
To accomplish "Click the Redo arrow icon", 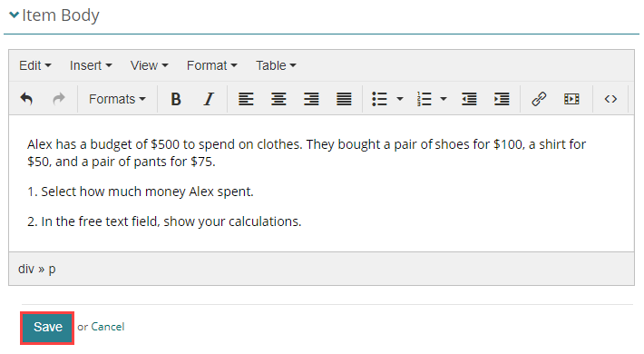I will (59, 99).
